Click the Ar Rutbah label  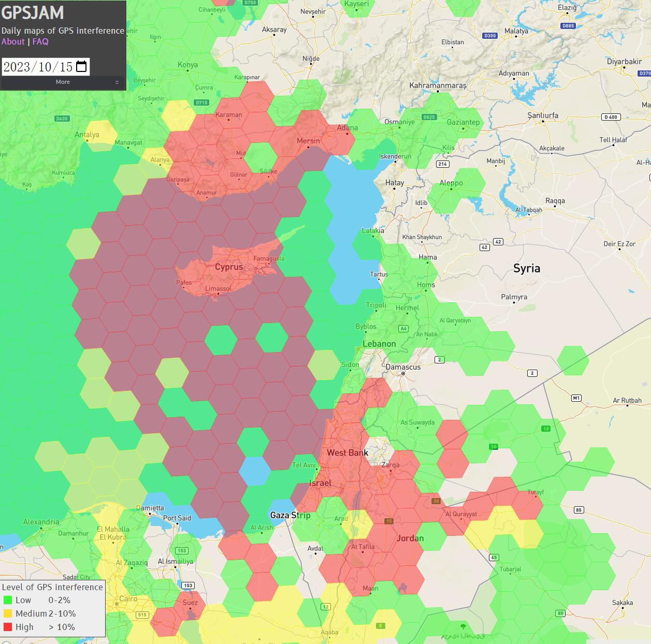627,400
